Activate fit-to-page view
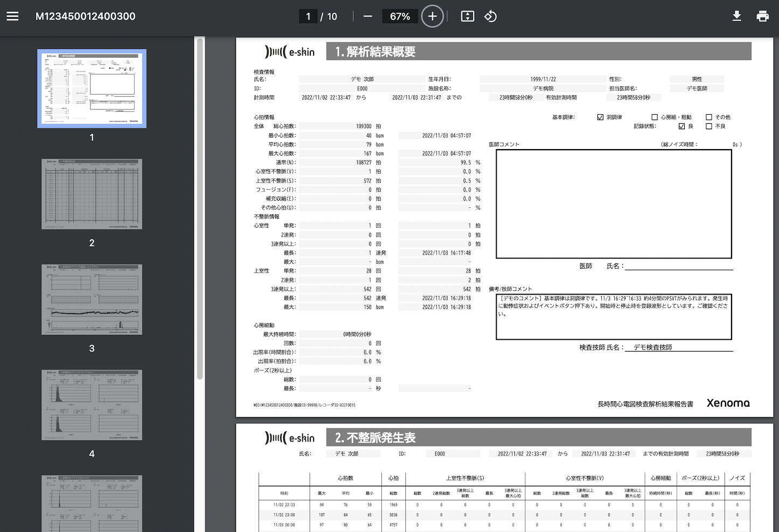The image size is (779, 532). coord(468,16)
